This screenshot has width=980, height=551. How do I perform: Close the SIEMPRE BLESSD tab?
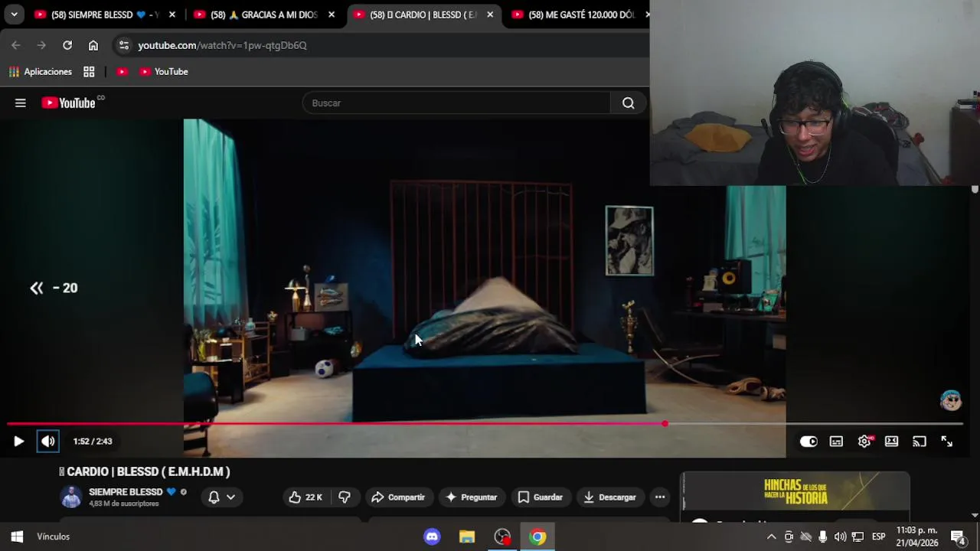172,15
